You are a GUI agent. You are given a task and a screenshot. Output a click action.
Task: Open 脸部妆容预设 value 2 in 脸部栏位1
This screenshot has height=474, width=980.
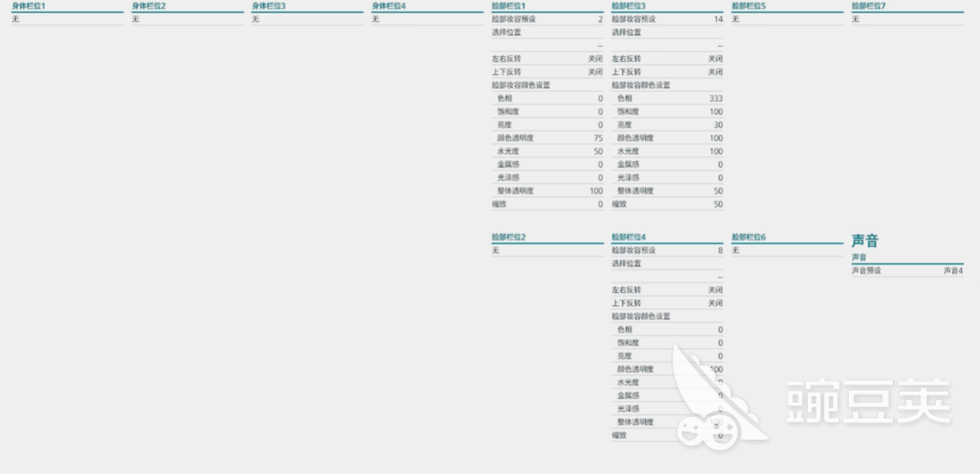point(546,19)
